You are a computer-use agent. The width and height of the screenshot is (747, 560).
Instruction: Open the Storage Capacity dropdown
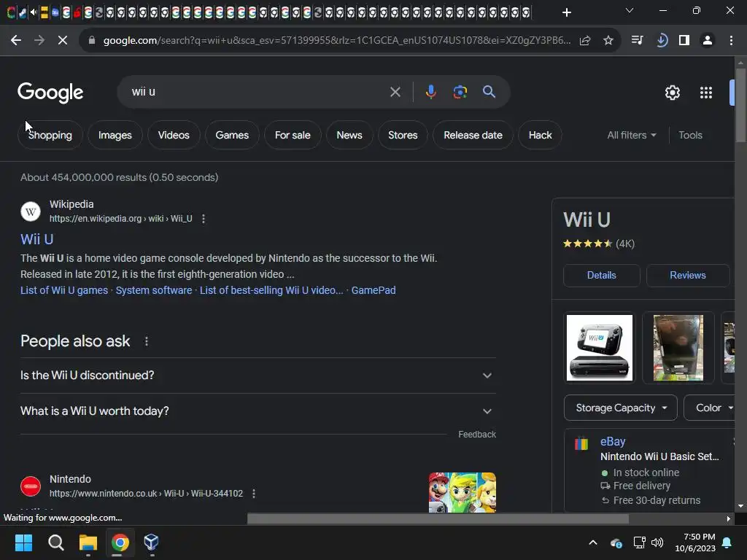point(620,408)
